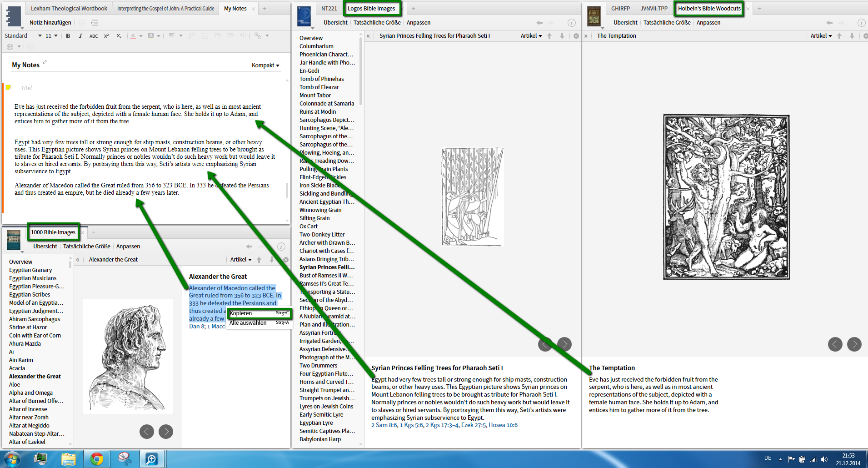Click Tatsächliche Größe in Logos Bible Images
This screenshot has width=868, height=468.
coord(377,23)
